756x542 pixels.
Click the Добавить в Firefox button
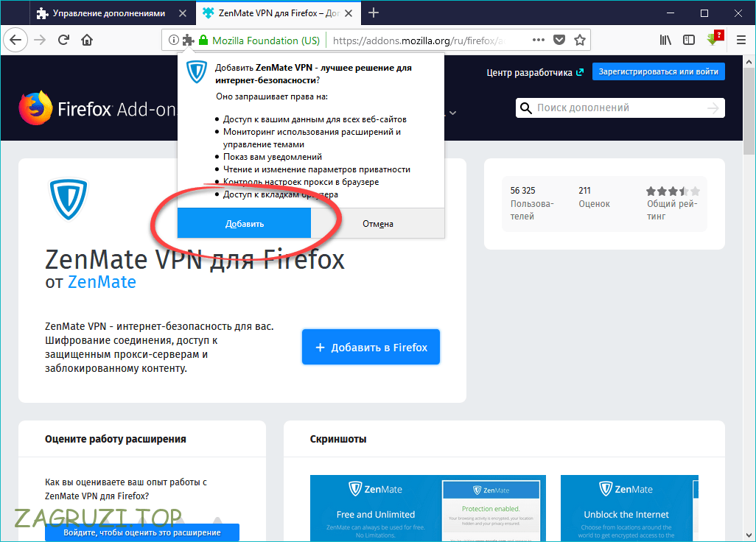click(371, 347)
